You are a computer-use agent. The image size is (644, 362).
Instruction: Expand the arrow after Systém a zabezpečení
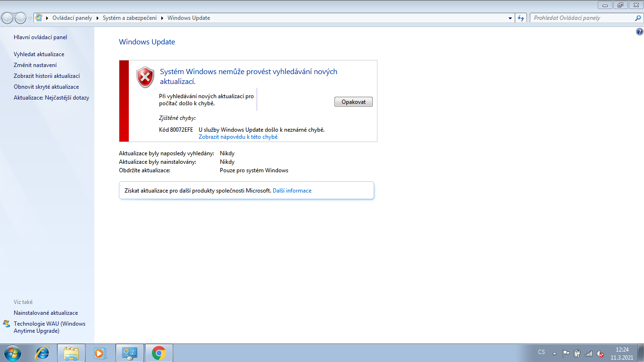(162, 18)
